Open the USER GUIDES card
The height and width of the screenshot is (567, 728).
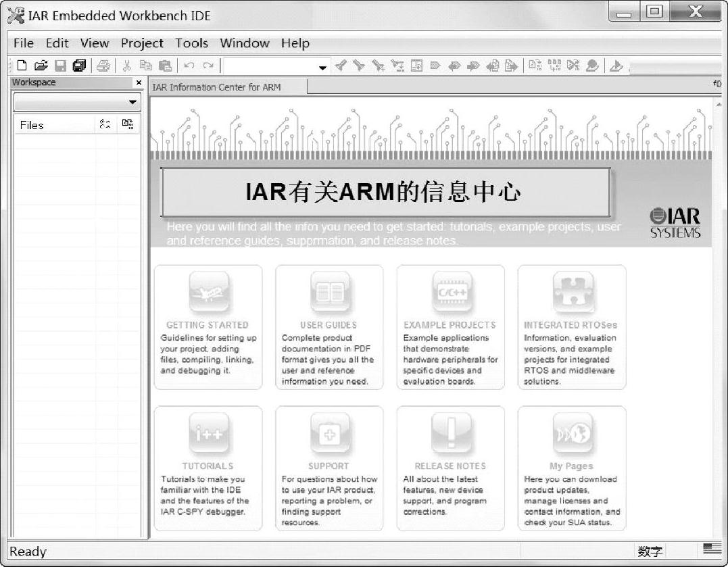click(x=329, y=327)
